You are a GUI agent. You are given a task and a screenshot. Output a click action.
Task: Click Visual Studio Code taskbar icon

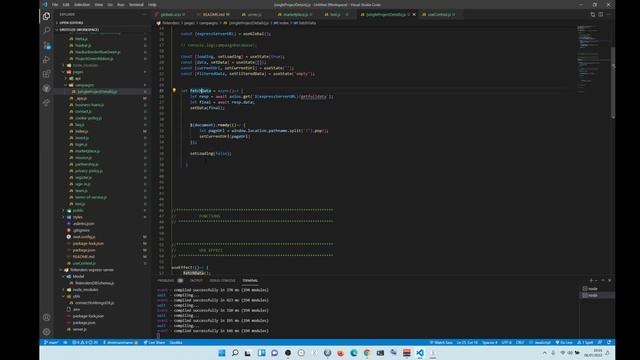(x=420, y=353)
